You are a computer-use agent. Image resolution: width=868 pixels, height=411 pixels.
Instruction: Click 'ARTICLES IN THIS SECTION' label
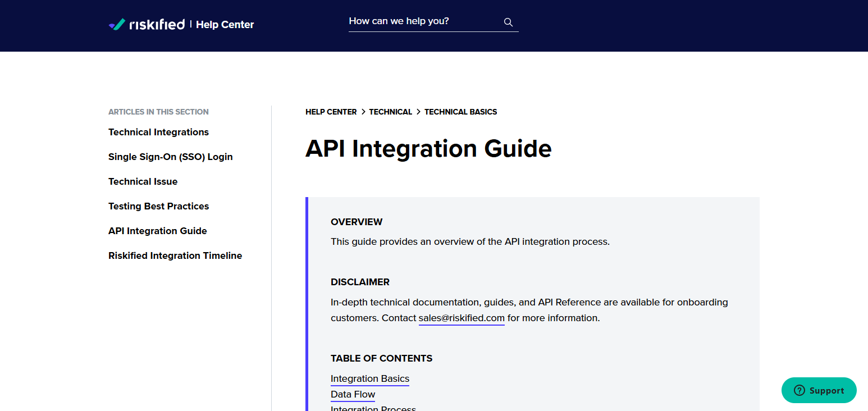click(x=158, y=112)
